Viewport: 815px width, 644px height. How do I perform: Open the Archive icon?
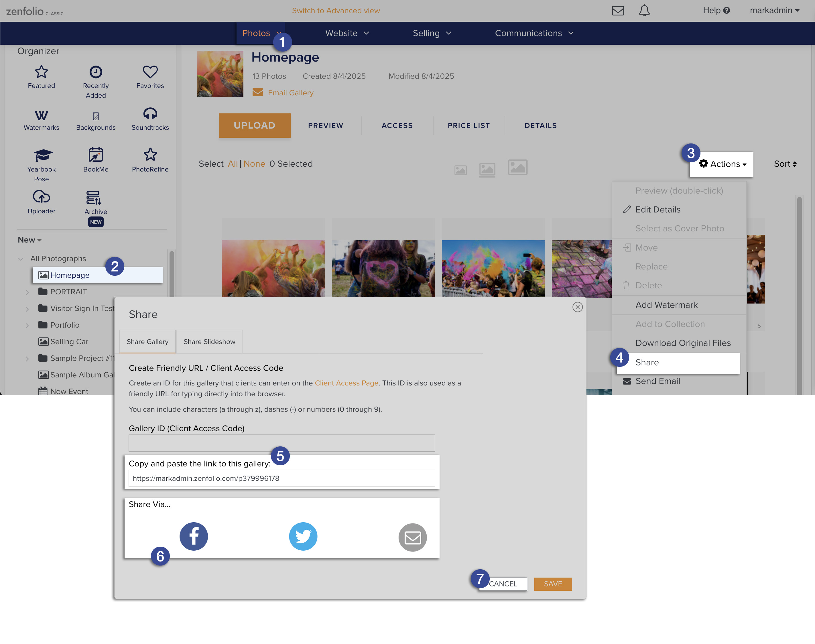point(93,197)
